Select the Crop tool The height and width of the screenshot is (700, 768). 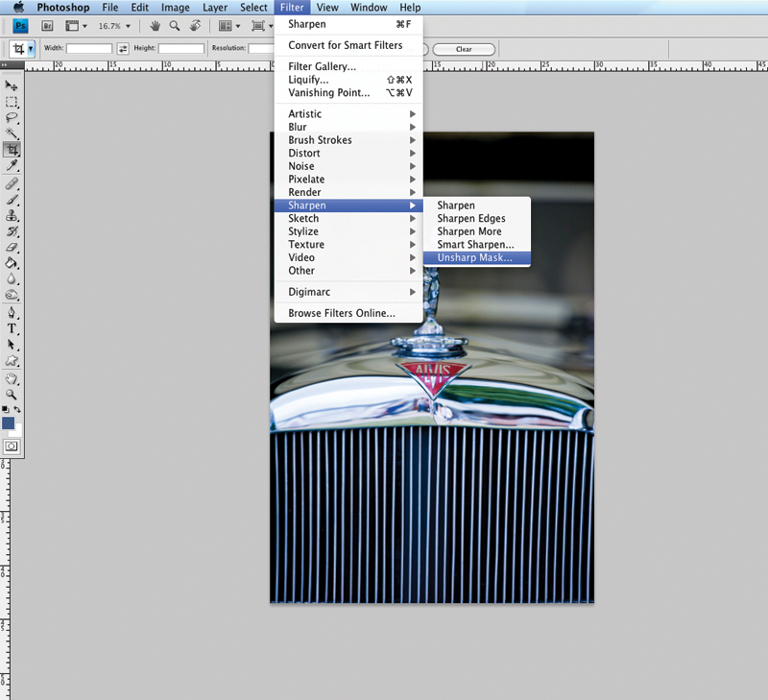(12, 151)
